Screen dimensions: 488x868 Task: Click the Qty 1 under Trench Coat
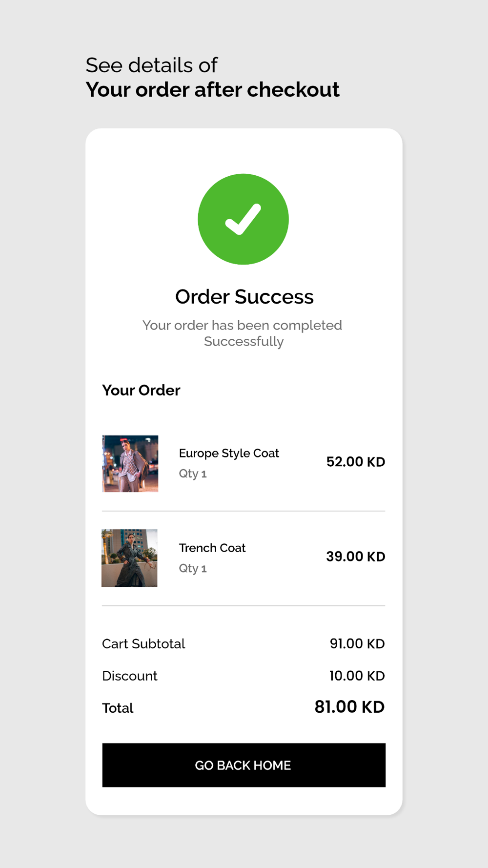click(193, 568)
